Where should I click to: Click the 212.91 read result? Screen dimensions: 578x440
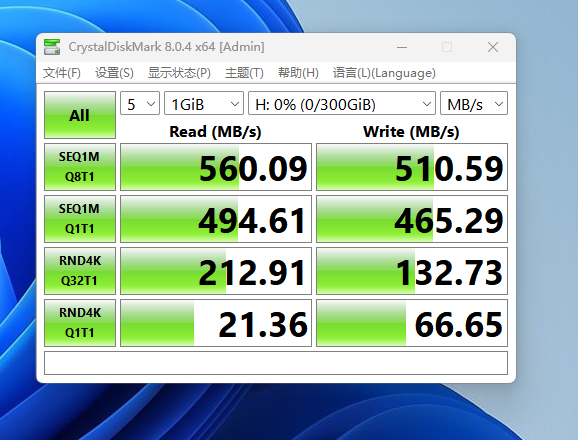click(216, 271)
